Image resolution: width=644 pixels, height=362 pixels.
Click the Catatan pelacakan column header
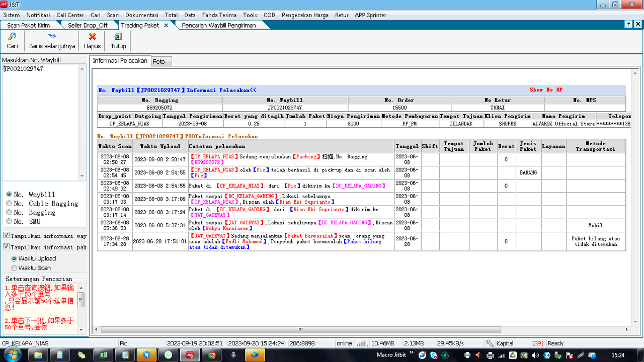(291, 146)
